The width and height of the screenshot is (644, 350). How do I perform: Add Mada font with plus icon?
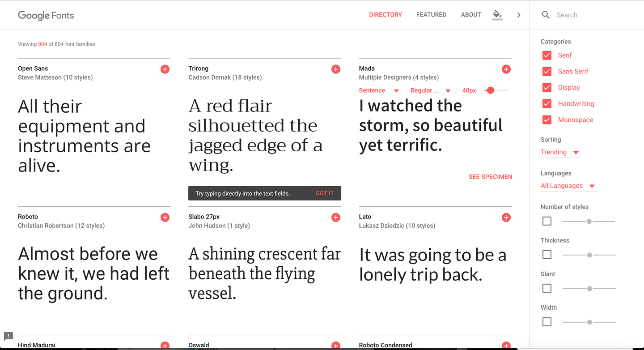click(x=506, y=69)
